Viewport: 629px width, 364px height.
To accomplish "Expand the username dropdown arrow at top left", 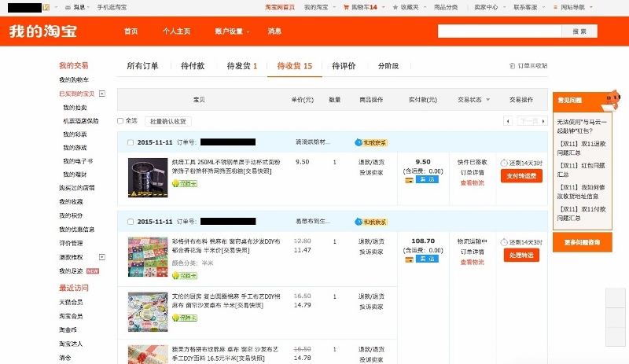I will 56,7.
